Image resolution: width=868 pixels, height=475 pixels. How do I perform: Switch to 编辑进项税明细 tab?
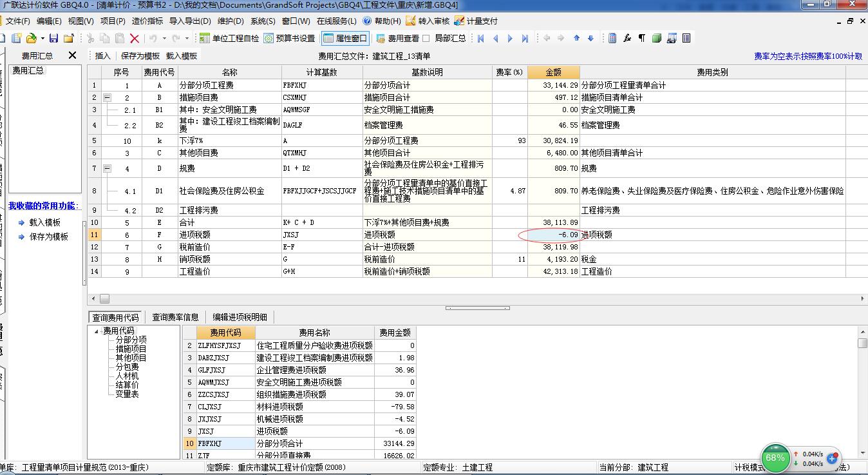[x=240, y=317]
